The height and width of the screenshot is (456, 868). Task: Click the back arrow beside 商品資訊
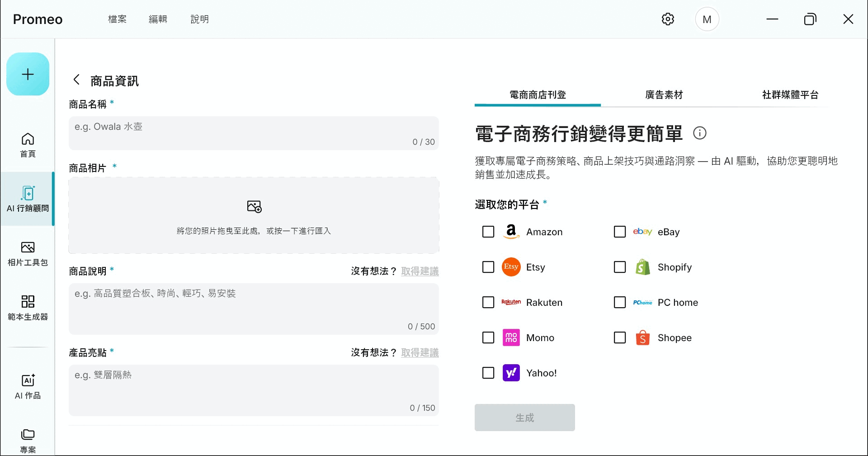point(76,80)
